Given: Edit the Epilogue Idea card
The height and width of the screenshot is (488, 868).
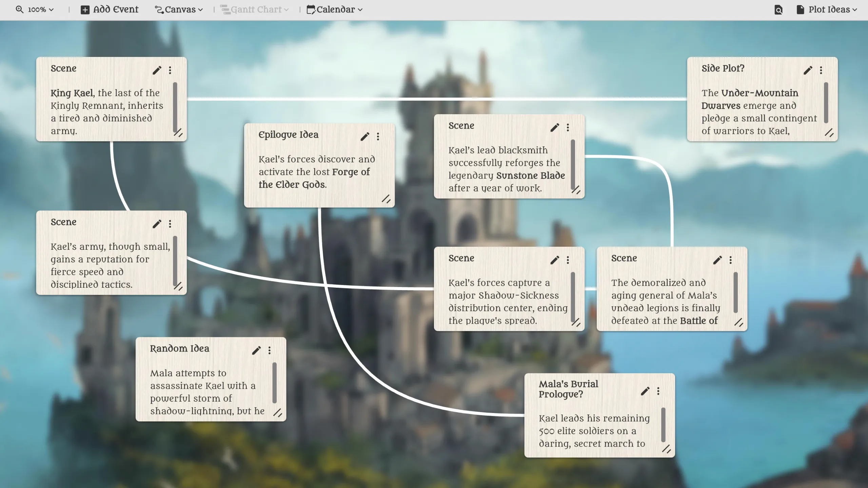Looking at the screenshot, I should tap(365, 136).
